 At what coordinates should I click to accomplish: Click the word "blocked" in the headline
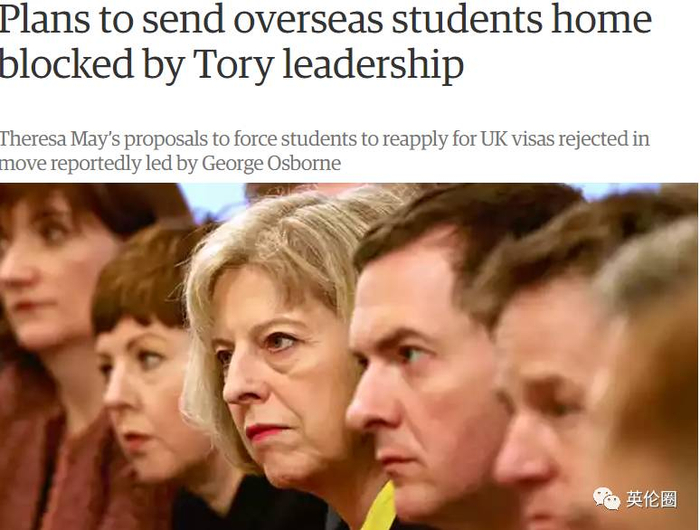coord(67,63)
